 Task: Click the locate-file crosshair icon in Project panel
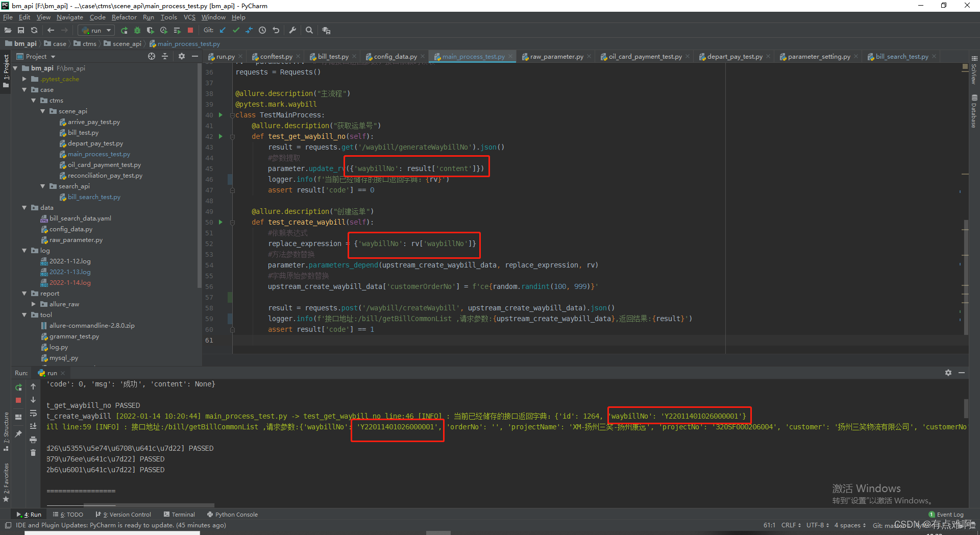pos(152,56)
